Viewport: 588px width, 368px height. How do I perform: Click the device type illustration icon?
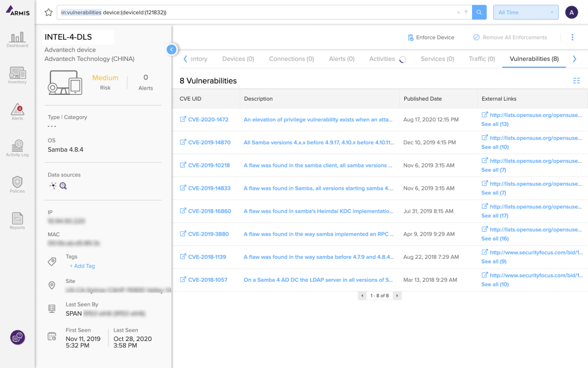65,82
